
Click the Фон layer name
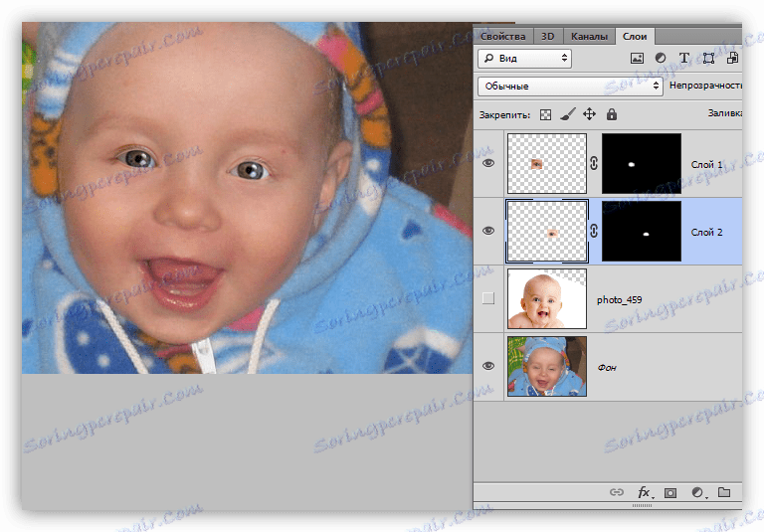(607, 368)
